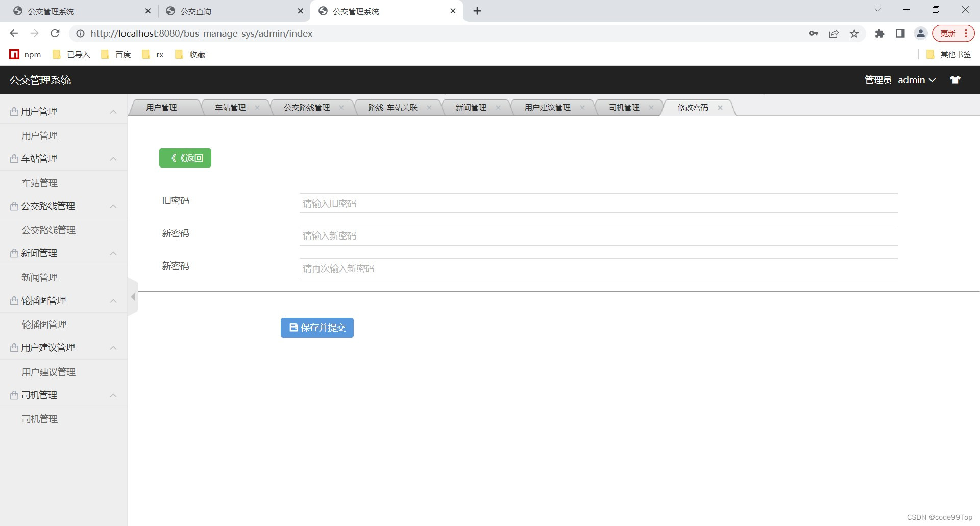Click the key icon in the address bar
The image size is (980, 526).
point(814,33)
